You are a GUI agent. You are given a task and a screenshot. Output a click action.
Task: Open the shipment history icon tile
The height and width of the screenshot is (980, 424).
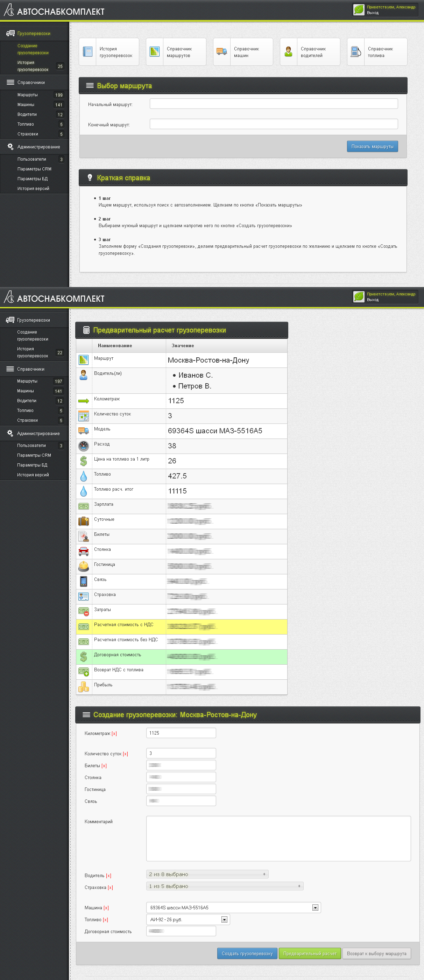coord(87,52)
